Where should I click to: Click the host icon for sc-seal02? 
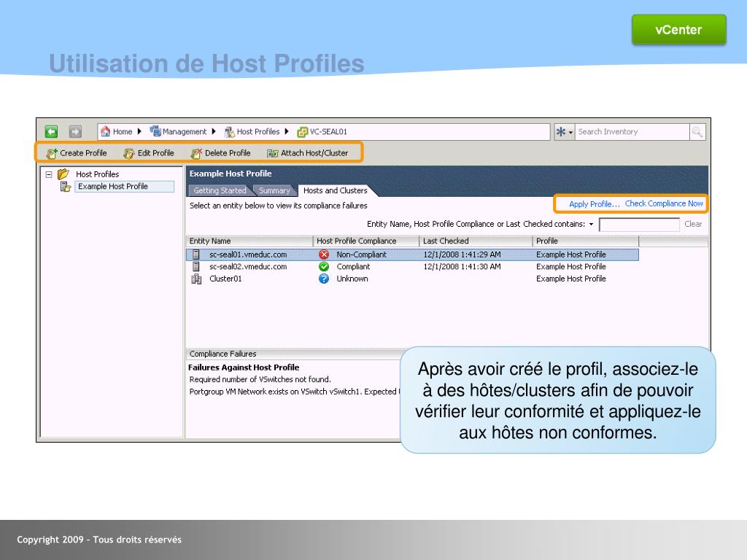(x=196, y=267)
